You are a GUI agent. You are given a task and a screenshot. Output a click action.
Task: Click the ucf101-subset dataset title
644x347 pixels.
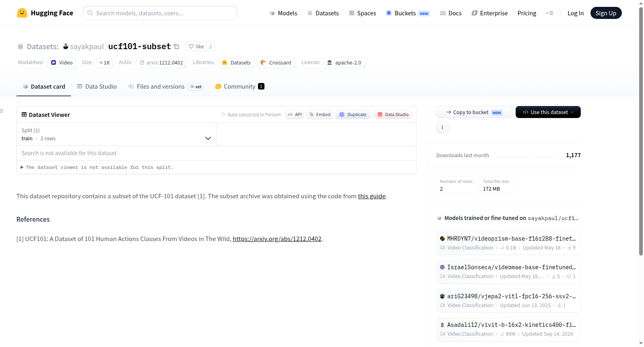pos(139,46)
